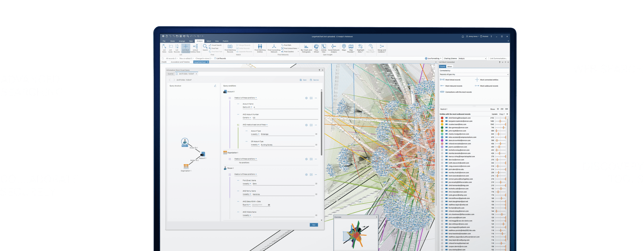
Task: Select dan.germany@enron.com in the list
Action: click(473, 128)
